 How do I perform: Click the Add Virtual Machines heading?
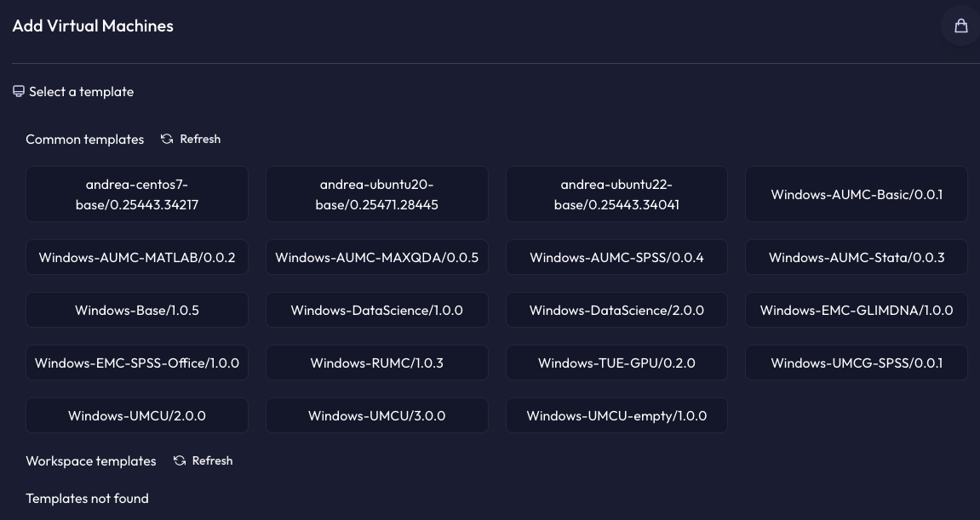93,26
